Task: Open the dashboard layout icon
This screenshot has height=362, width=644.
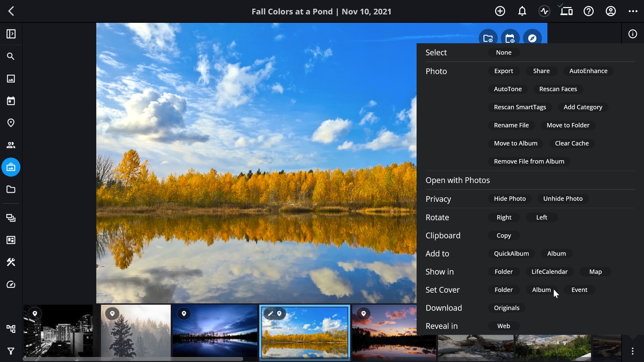Action: click(x=11, y=240)
